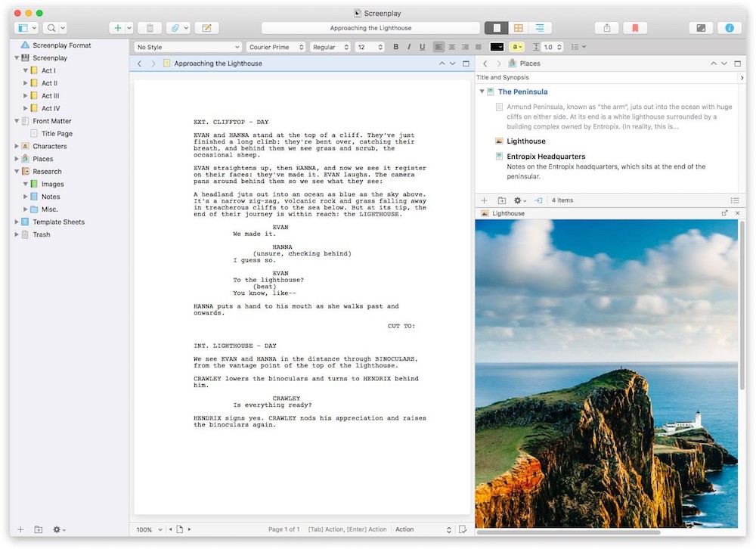Go forward in left editor history
756x549 pixels.
pos(153,64)
